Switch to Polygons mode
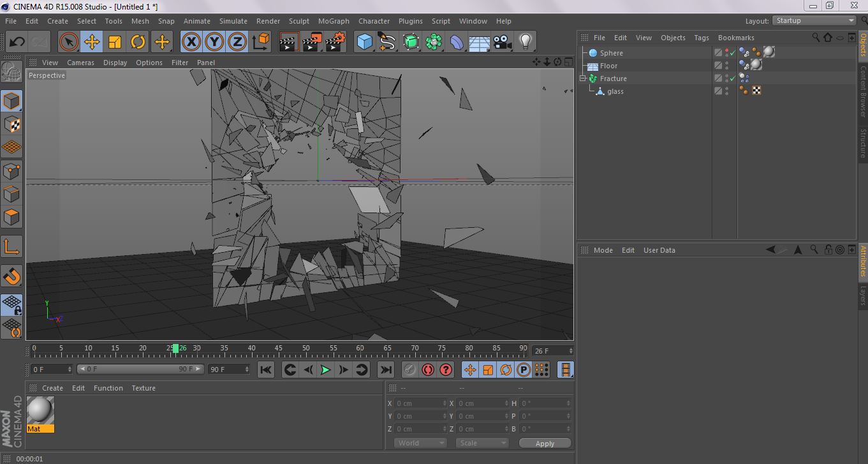The width and height of the screenshot is (868, 464). pos(12,217)
